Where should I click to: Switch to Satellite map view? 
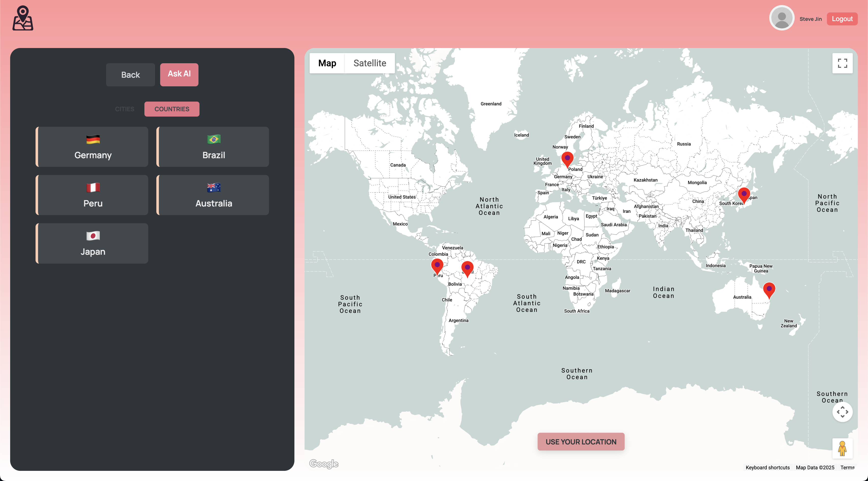point(369,63)
